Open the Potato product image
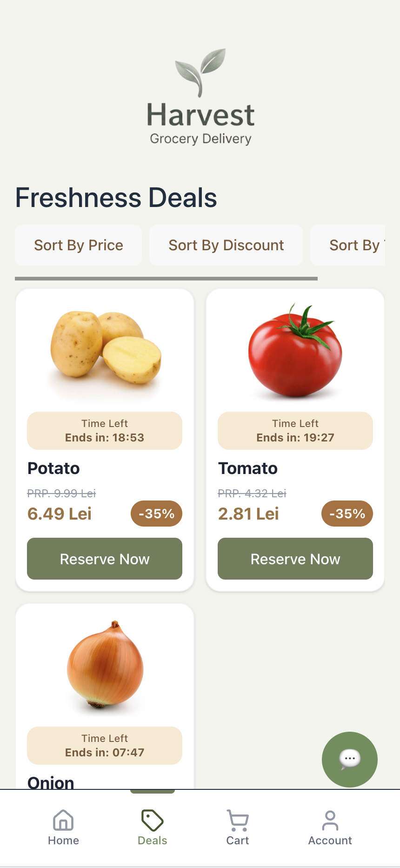The image size is (400, 868). click(106, 349)
